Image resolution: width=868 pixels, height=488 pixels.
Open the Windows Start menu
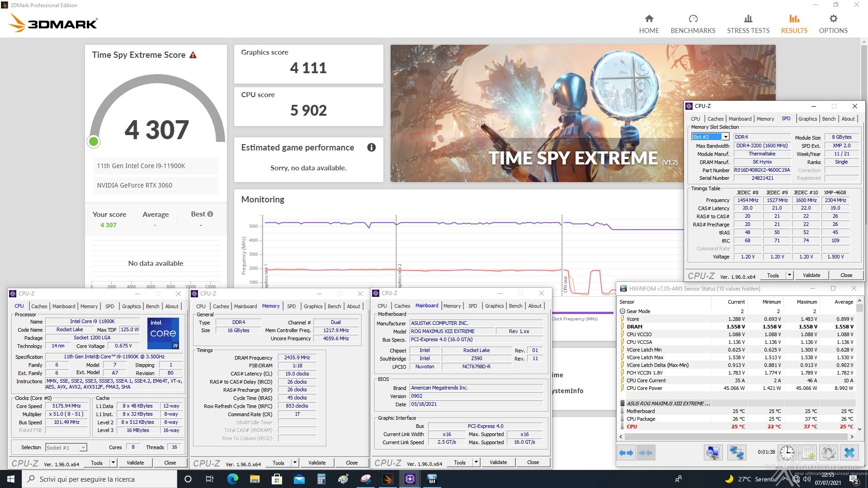tap(11, 479)
